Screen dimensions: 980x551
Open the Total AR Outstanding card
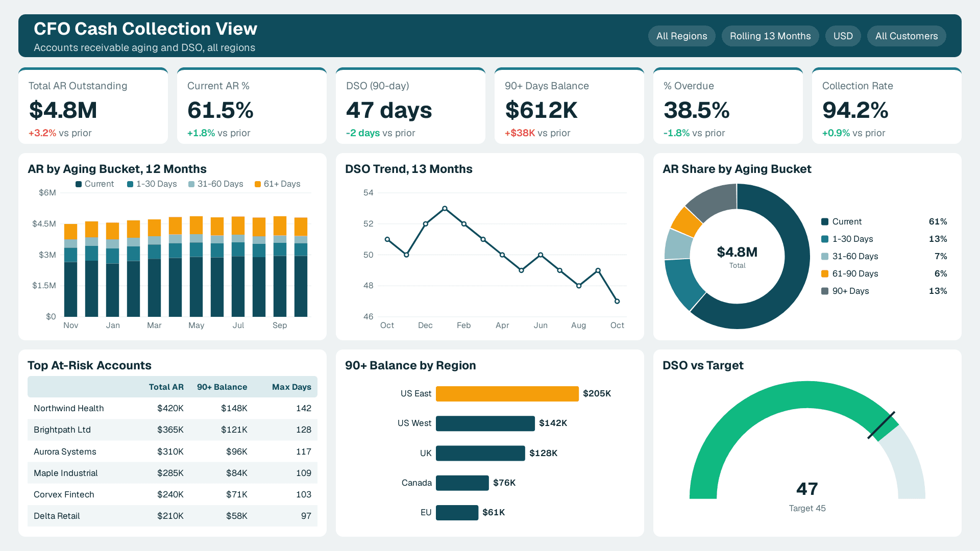[x=93, y=106]
